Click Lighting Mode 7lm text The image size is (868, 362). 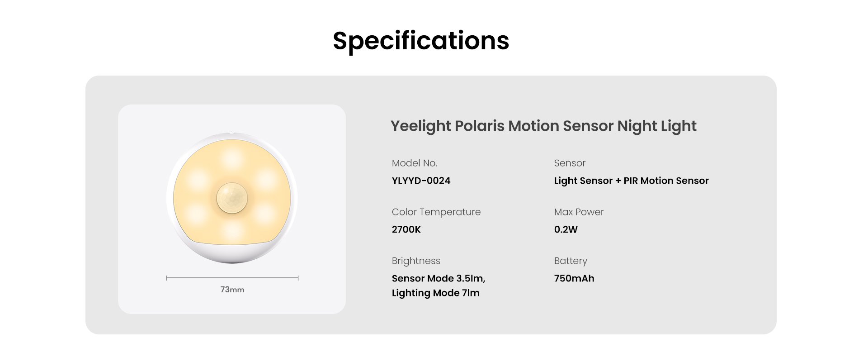click(435, 293)
